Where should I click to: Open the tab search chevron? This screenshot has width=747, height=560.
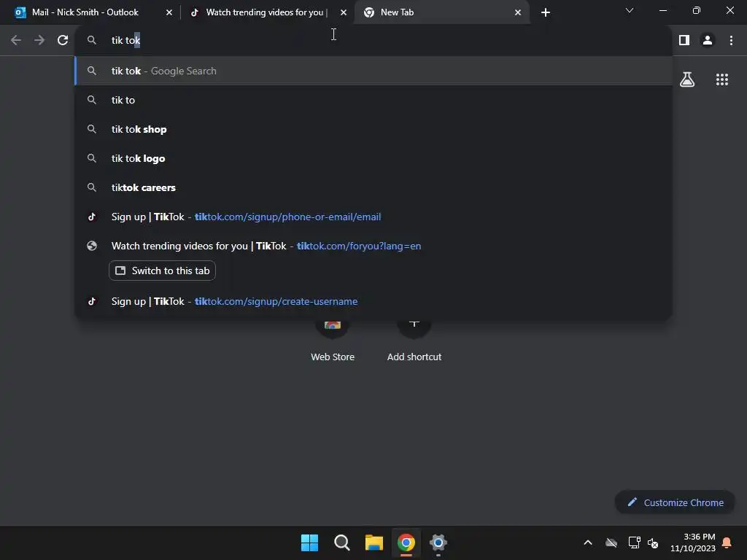[630, 10]
